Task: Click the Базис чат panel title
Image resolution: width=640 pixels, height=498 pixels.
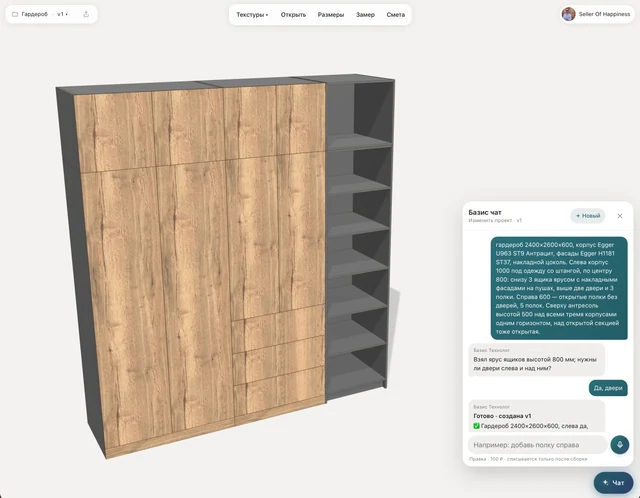Action: [484, 212]
